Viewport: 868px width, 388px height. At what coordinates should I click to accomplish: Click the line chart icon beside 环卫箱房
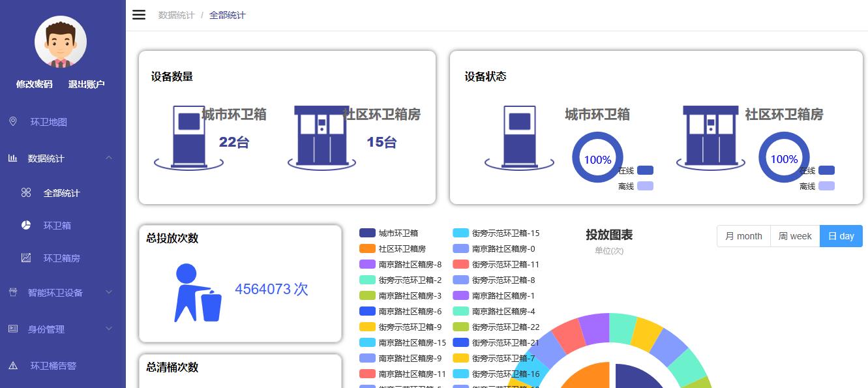[x=26, y=258]
